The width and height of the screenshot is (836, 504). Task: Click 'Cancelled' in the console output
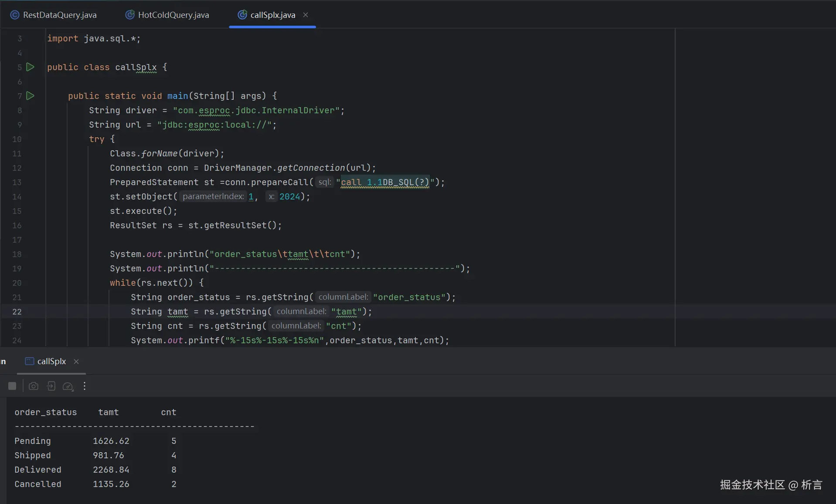(x=38, y=484)
